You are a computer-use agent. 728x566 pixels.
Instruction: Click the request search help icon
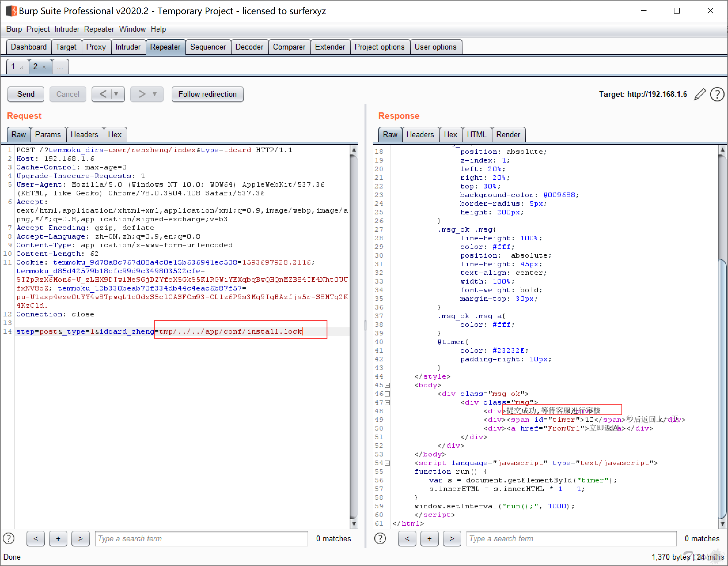[x=9, y=538]
